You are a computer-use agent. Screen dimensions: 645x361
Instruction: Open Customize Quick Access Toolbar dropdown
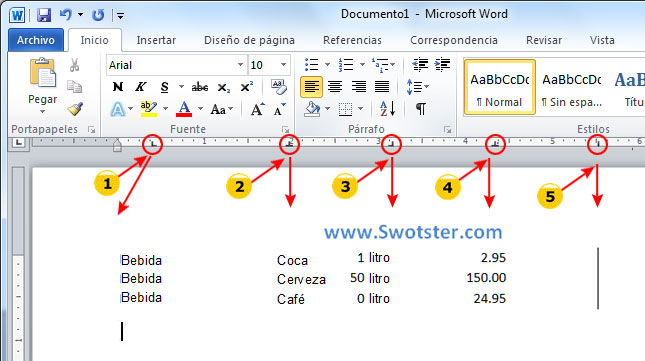coord(121,16)
